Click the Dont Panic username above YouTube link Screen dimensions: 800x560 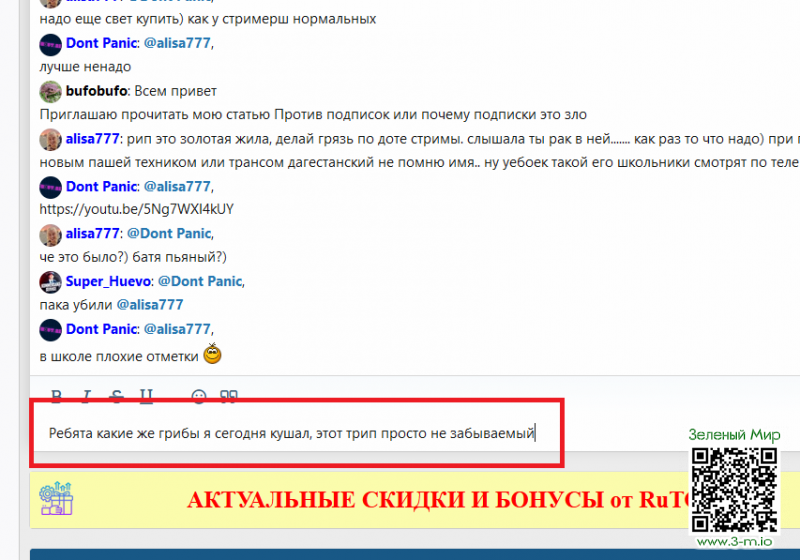coord(101,186)
